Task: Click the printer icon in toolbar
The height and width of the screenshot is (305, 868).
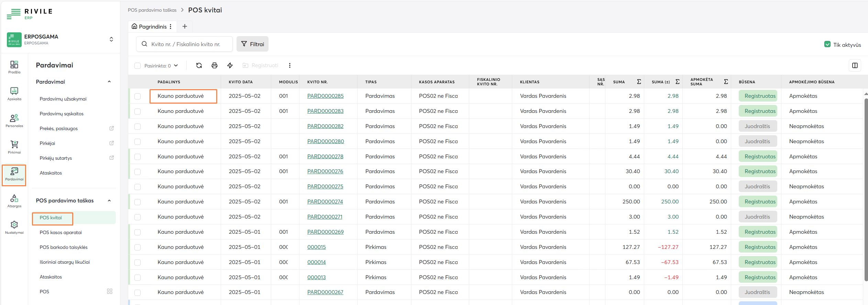Action: tap(215, 65)
